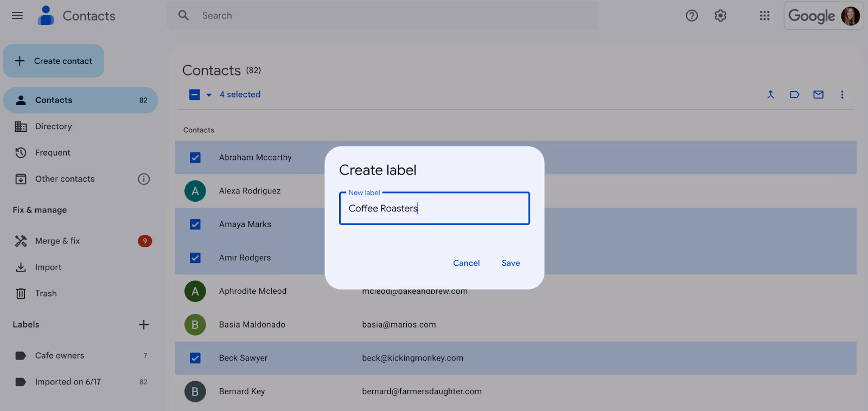Open the Imported on 6/17 label
This screenshot has height=411, width=868.
(80, 382)
